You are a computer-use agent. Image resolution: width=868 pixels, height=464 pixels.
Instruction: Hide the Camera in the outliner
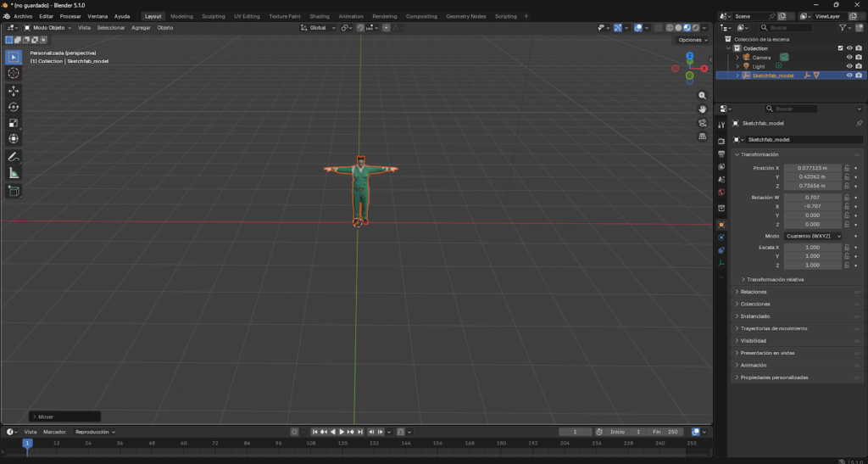coord(849,57)
